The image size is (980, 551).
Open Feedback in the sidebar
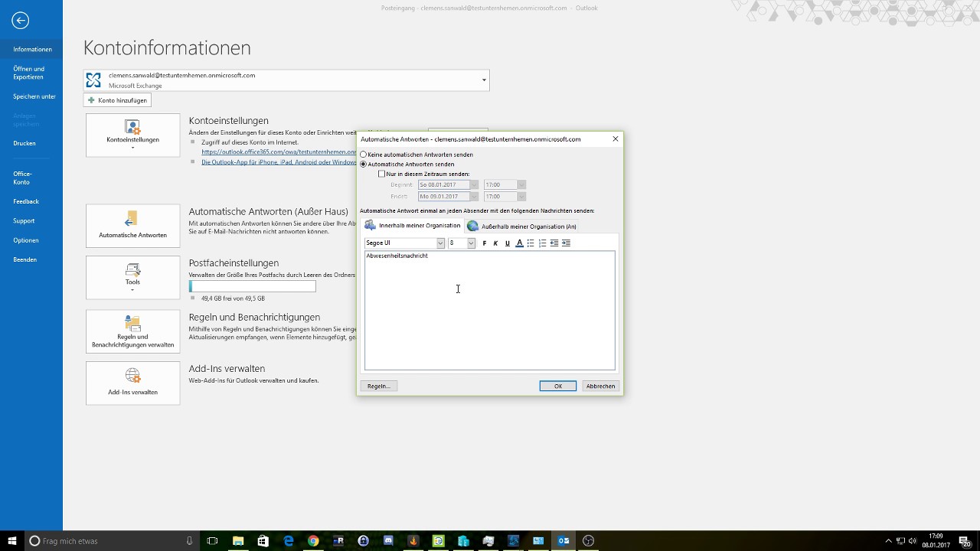click(31, 201)
